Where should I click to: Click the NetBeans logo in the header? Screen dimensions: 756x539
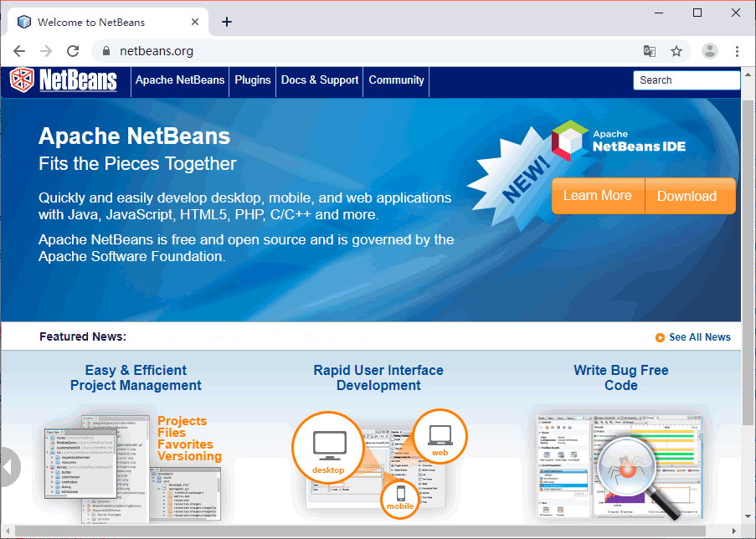coord(61,80)
